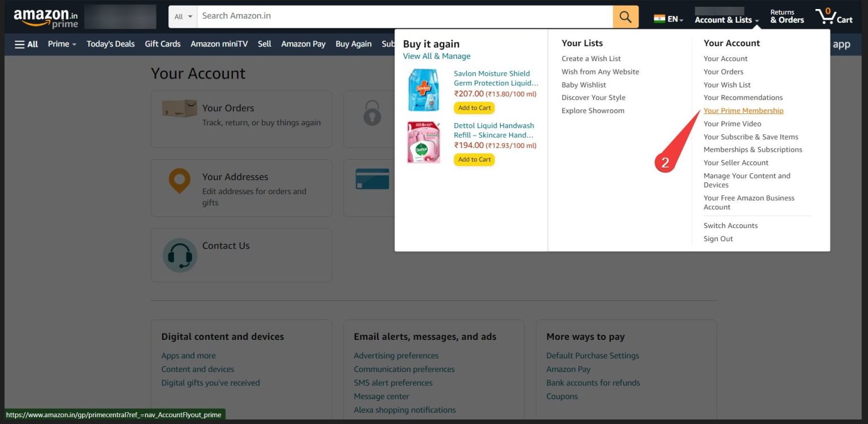Click Sign Out in the account flyout

point(718,238)
